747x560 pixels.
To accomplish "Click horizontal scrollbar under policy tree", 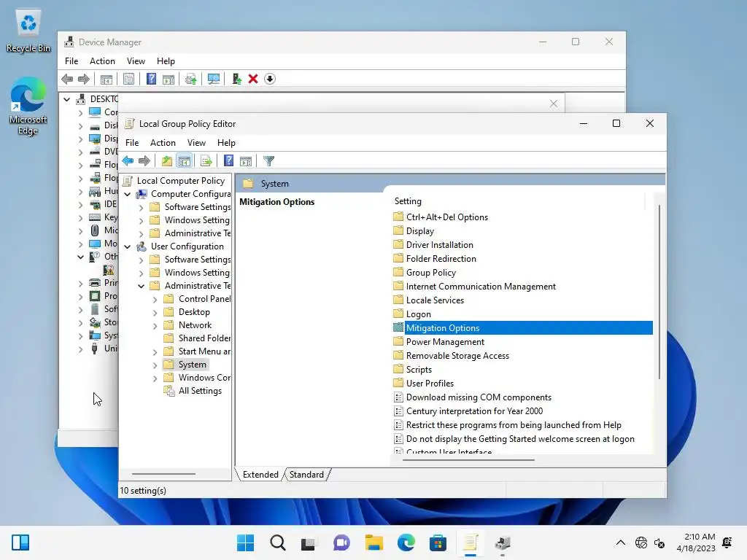I will click(x=163, y=474).
